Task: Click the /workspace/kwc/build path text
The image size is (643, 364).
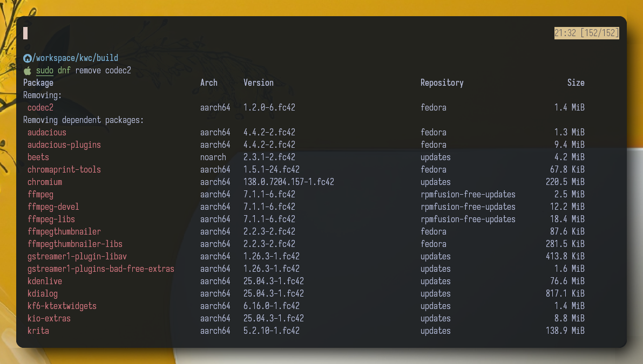Action: 75,58
